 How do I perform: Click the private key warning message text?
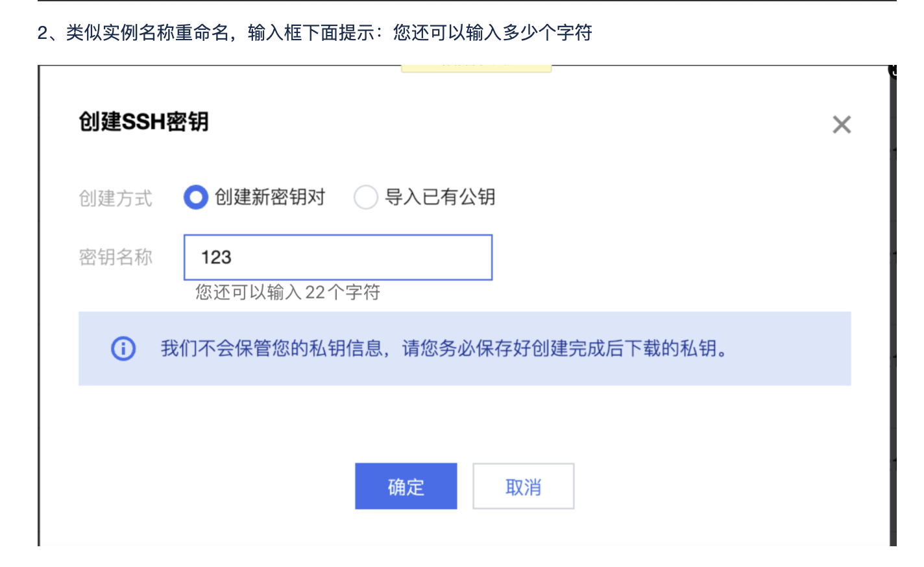444,348
